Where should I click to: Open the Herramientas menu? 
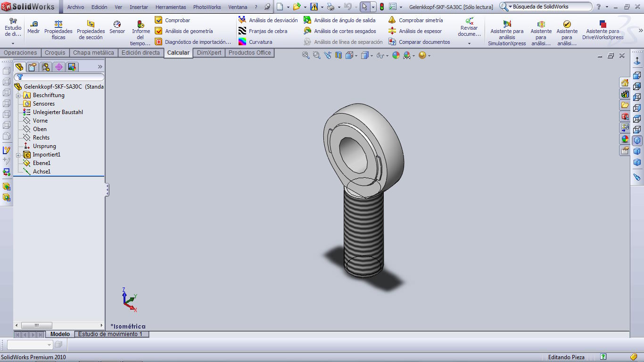171,7
